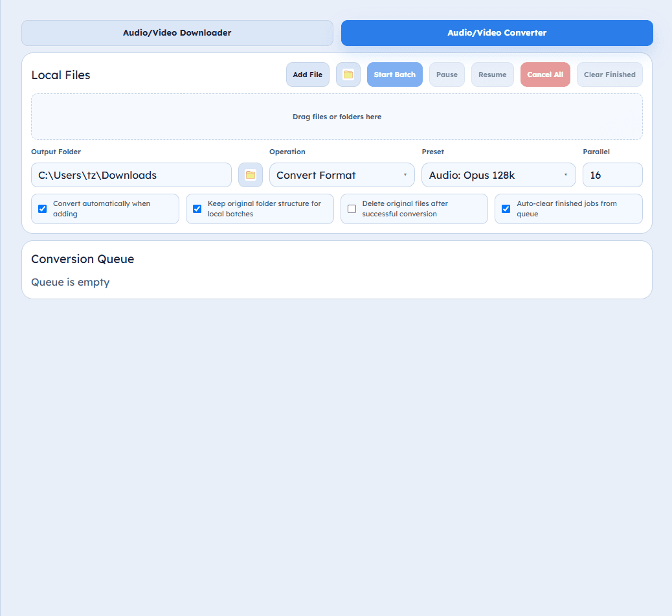Screen dimensions: 672x616
Task: Open the add folder icon beside Add File
Action: point(348,74)
